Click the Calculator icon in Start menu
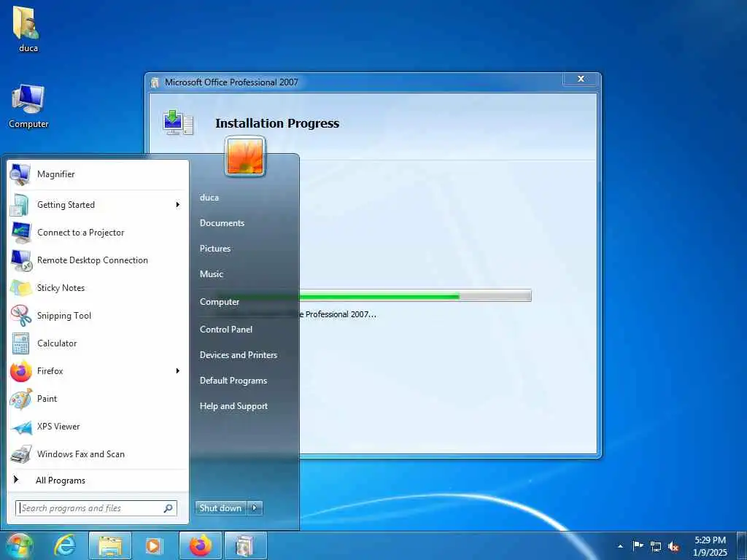Screen dimensions: 747x560 (20, 343)
